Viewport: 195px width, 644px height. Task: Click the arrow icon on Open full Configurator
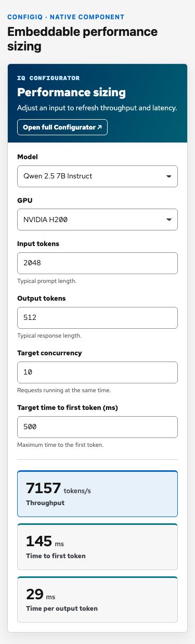tap(99, 127)
